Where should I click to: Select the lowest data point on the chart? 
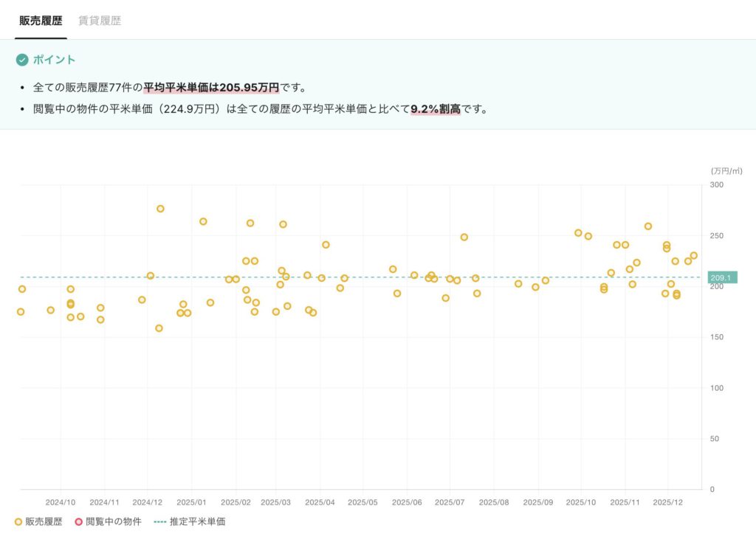tap(159, 328)
